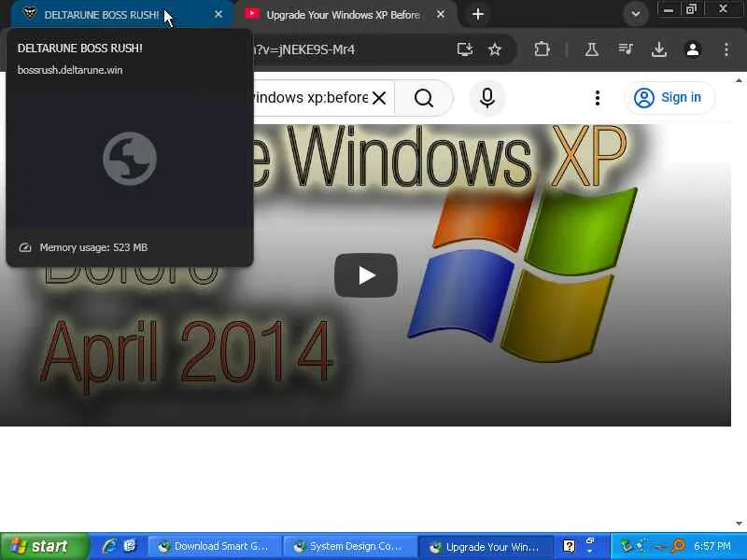This screenshot has width=747, height=560.
Task: Close the Upgrade Your Windows XP tab
Action: tap(441, 14)
